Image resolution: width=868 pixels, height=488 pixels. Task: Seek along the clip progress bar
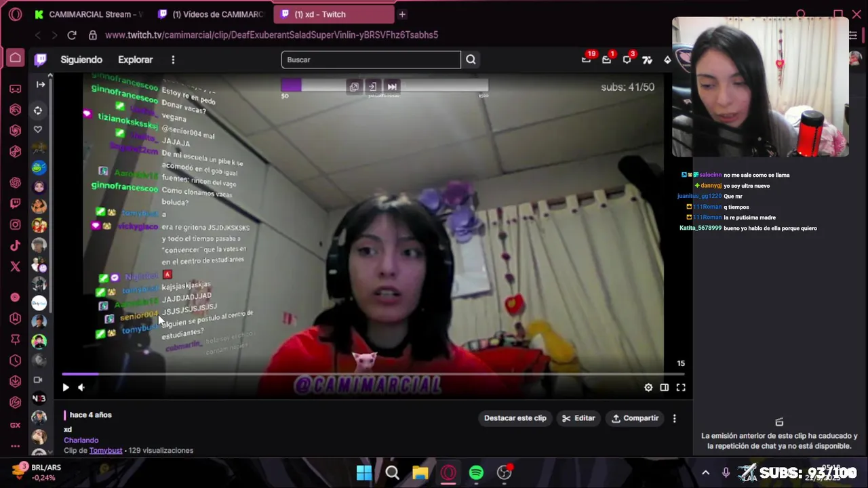(373, 373)
